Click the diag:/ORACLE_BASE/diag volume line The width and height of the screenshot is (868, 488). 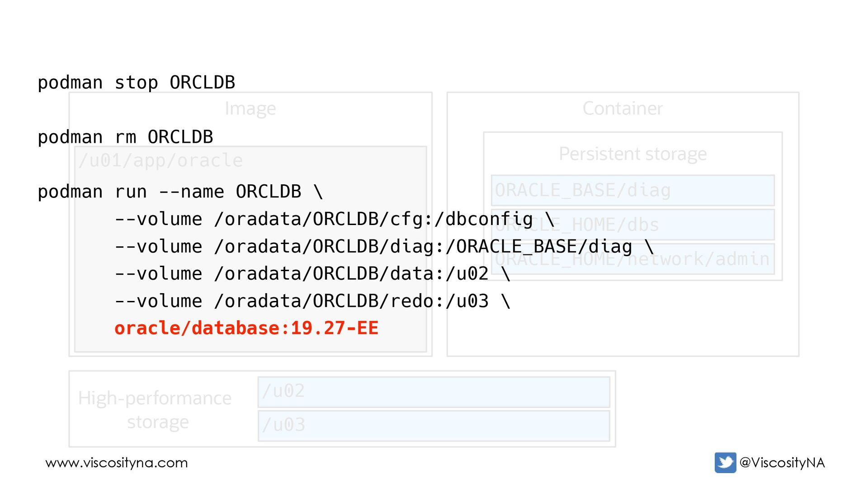384,247
